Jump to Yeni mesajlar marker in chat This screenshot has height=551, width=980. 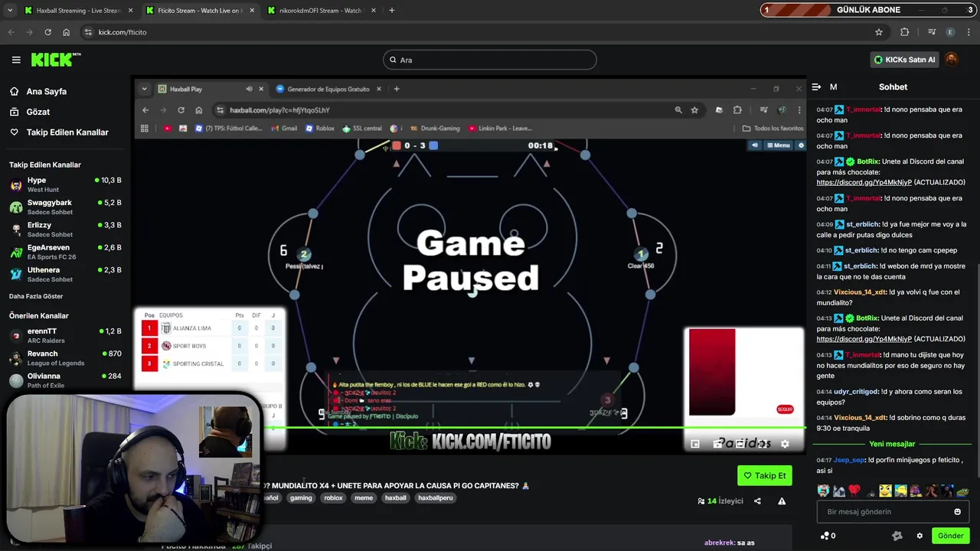892,444
